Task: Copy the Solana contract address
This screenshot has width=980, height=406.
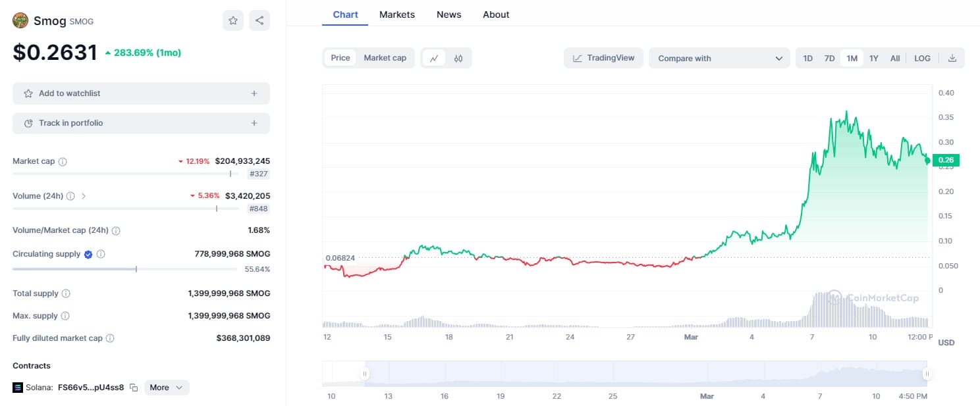Action: [134, 388]
